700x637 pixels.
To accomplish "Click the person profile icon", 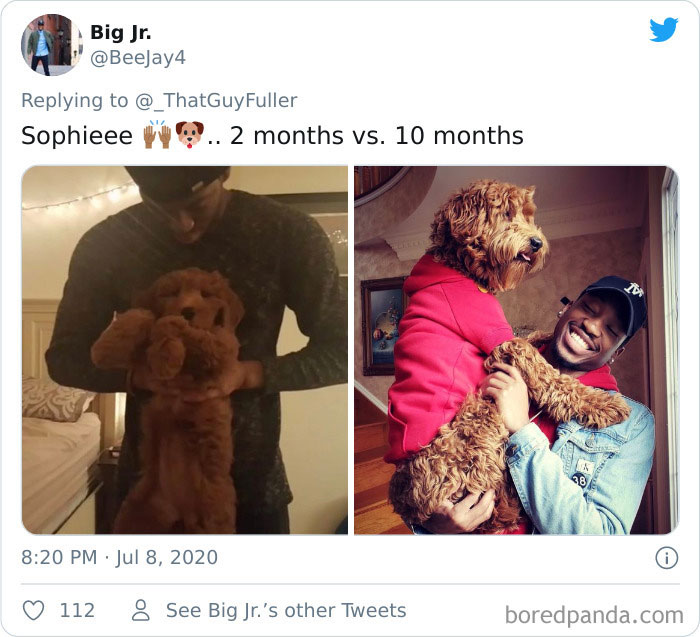I will pyautogui.click(x=141, y=610).
